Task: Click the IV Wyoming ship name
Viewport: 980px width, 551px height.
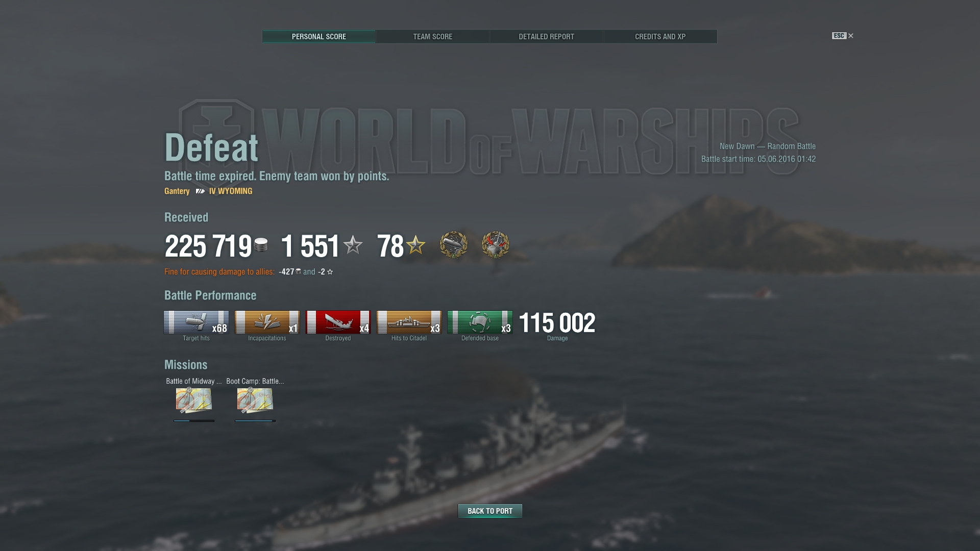Action: coord(231,191)
